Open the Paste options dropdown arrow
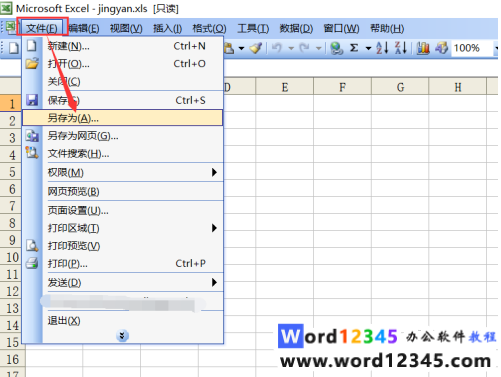501x377 pixels. pos(241,48)
